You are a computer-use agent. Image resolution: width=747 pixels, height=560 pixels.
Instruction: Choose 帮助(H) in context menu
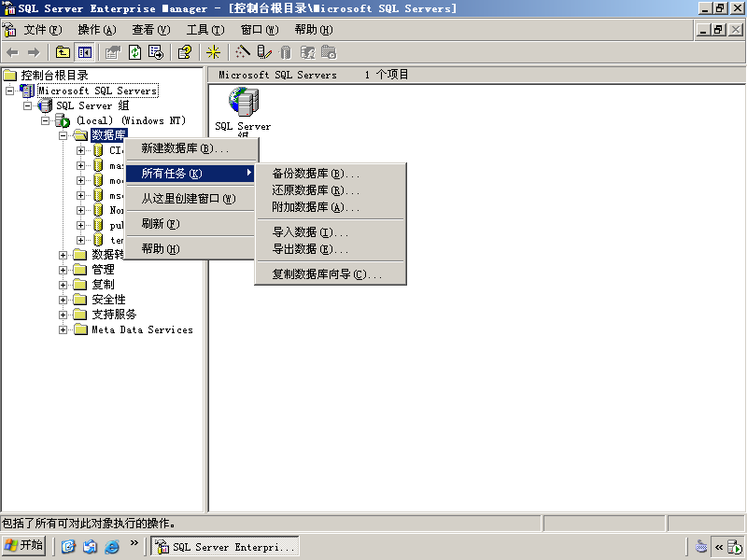click(x=191, y=248)
